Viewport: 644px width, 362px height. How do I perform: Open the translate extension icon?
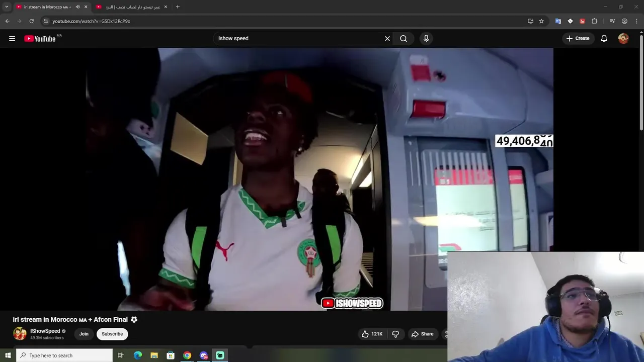coord(558,21)
